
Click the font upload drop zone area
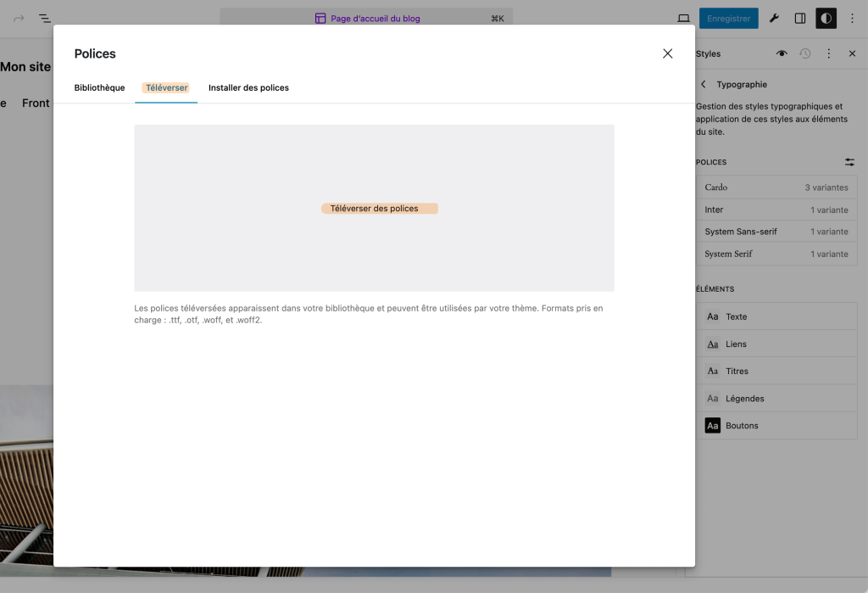pos(374,208)
